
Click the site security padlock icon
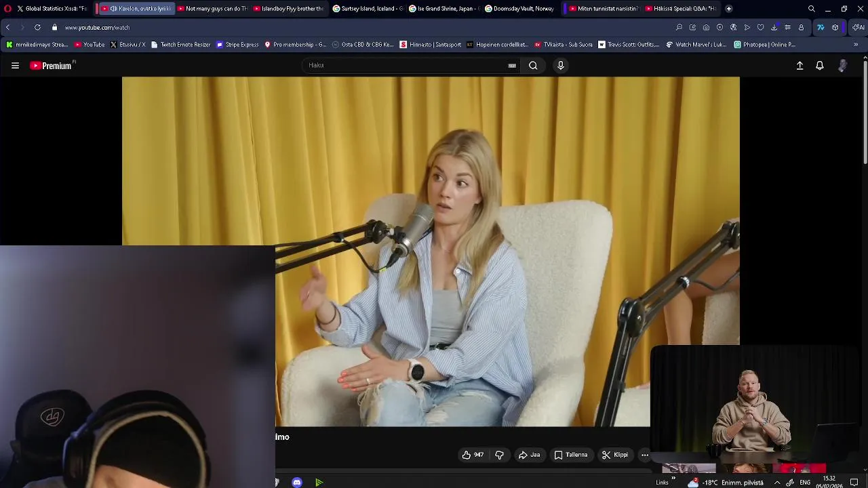tap(54, 27)
